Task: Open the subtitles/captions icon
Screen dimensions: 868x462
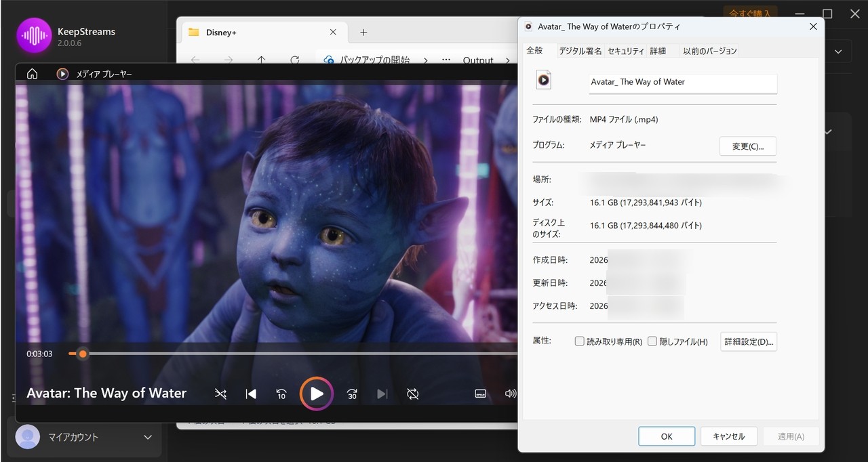Action: tap(480, 394)
